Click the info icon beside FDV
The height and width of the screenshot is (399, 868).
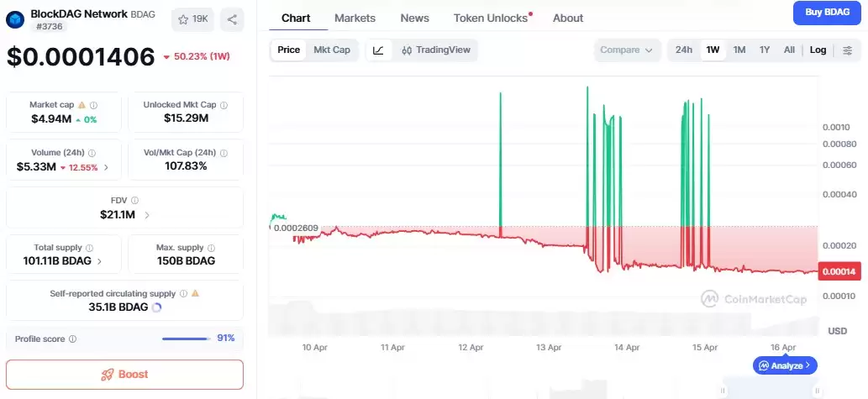click(x=134, y=201)
